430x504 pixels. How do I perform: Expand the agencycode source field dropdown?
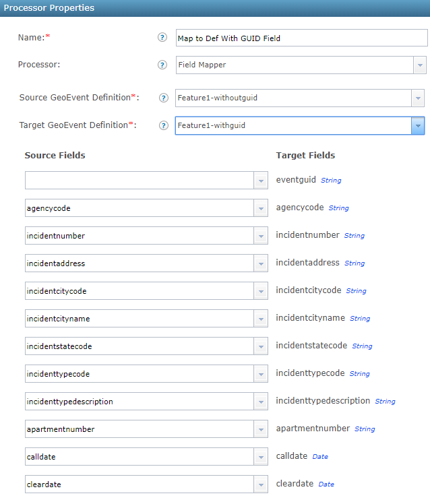[261, 208]
